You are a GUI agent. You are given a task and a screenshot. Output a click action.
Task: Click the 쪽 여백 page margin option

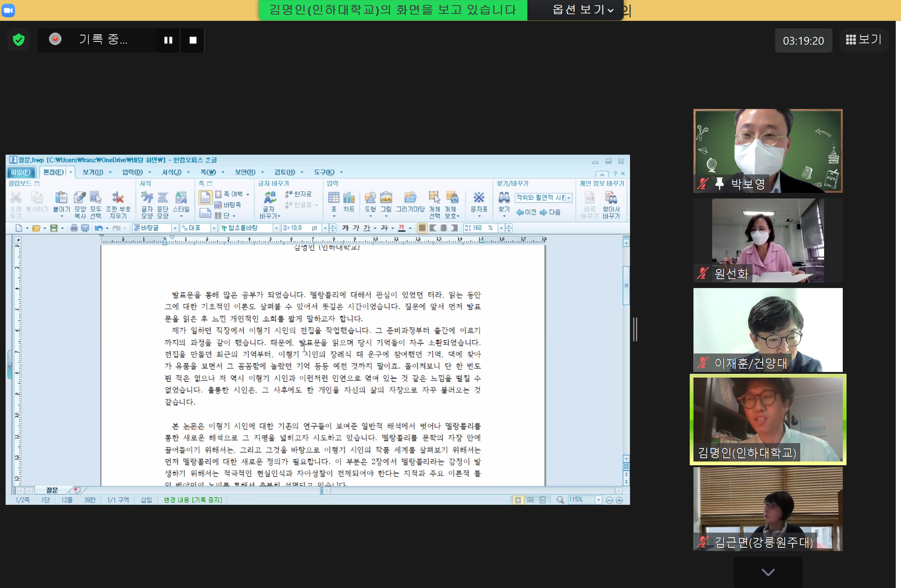tap(232, 194)
